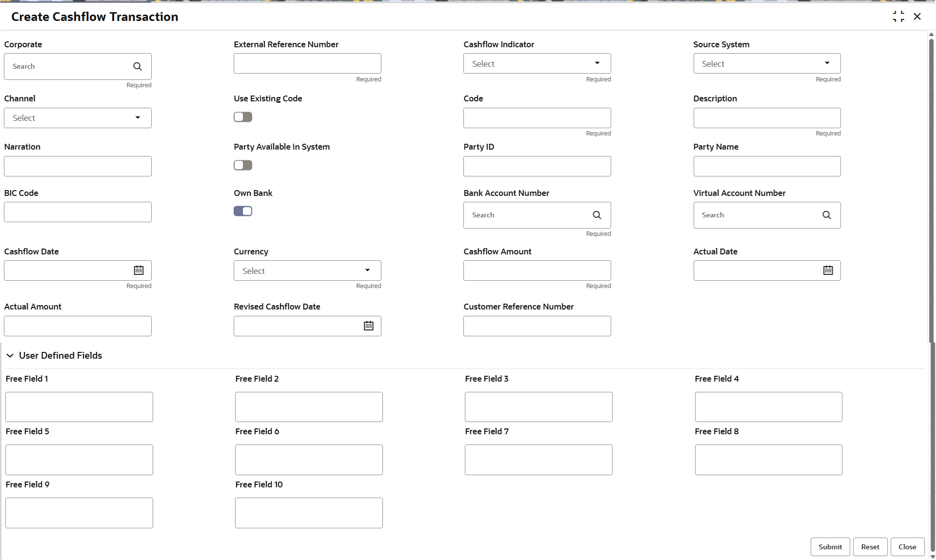Turn on Party Available in System
This screenshot has height=560, width=936.
(x=243, y=165)
